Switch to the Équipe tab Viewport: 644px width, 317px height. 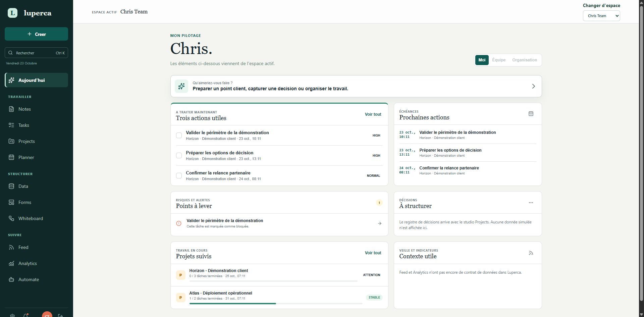tap(499, 60)
